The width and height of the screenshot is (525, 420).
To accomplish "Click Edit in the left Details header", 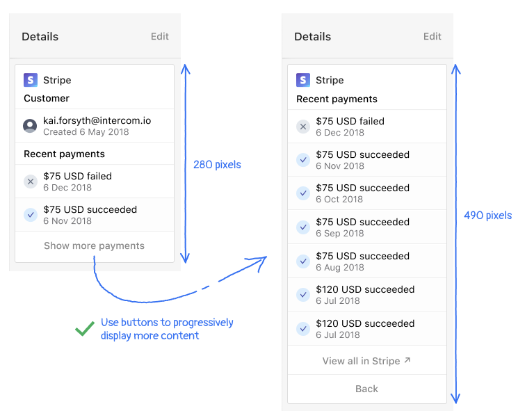I will [160, 36].
